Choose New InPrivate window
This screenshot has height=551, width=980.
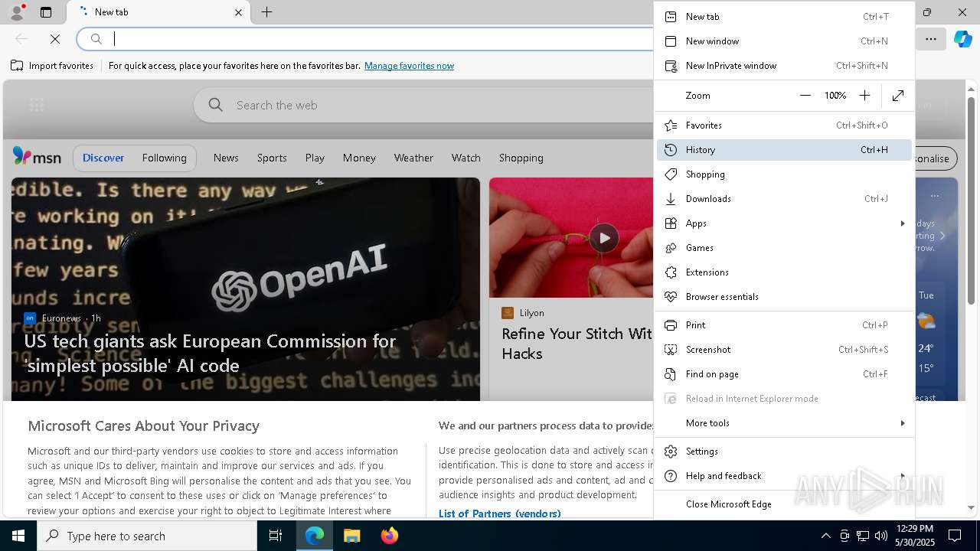[x=784, y=66]
